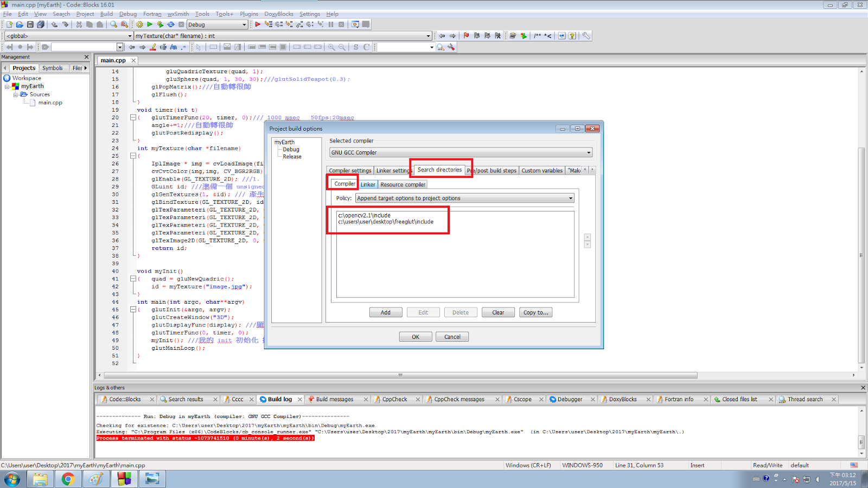Click the Zoom in magnifier icon
The image size is (868, 488).
(x=331, y=47)
